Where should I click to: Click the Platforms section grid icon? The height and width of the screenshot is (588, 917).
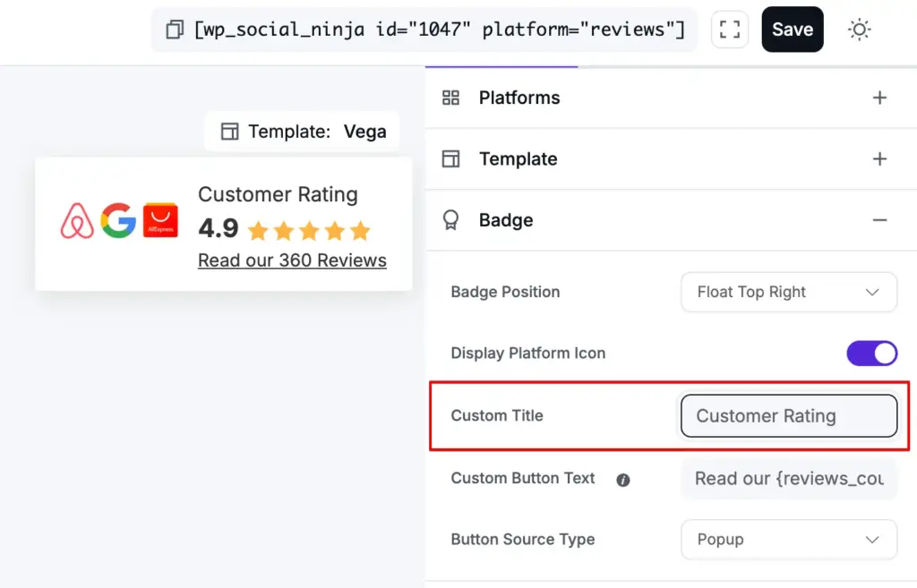(450, 98)
